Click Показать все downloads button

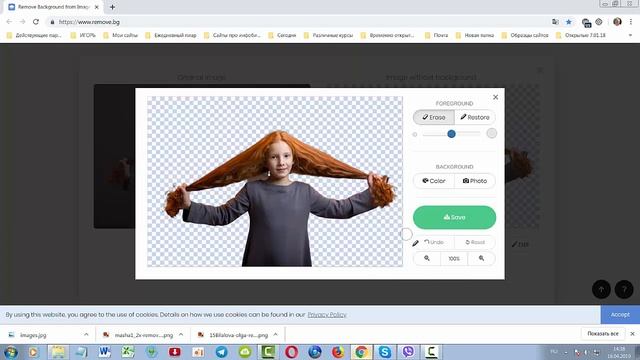[x=603, y=334]
